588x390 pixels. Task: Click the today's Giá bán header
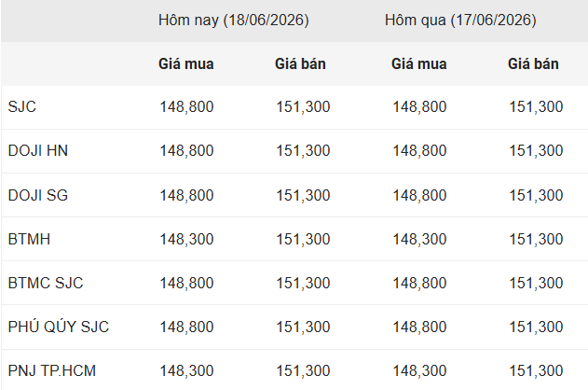click(x=300, y=63)
